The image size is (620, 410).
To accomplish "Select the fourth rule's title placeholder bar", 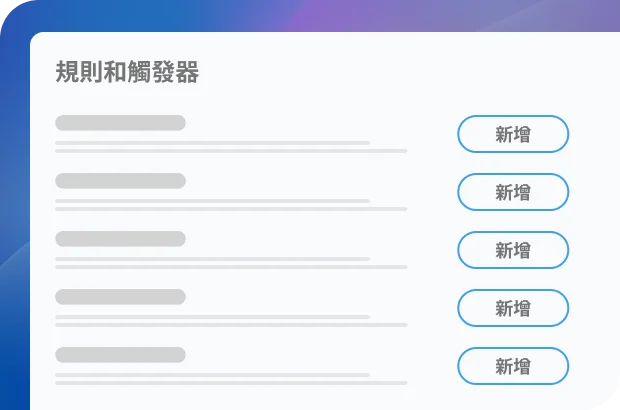I will [120, 297].
